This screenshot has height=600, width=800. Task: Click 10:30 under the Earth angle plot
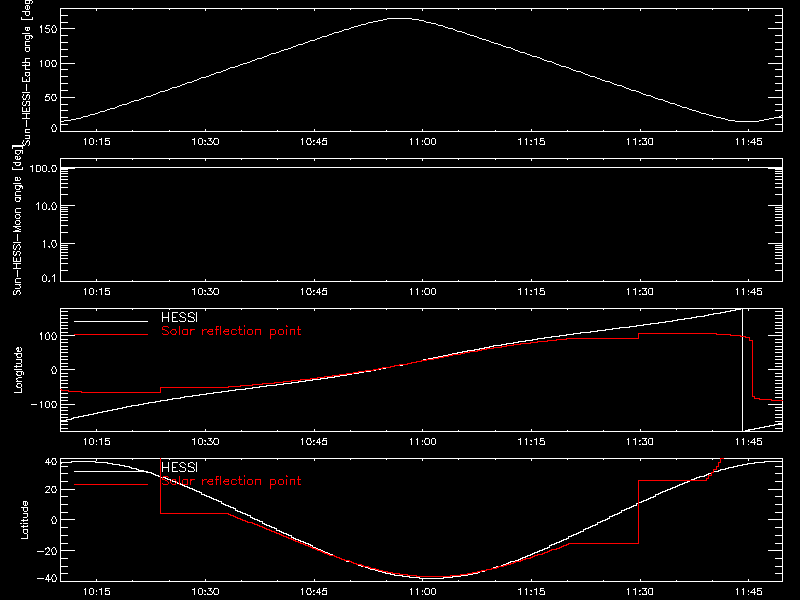(205, 142)
